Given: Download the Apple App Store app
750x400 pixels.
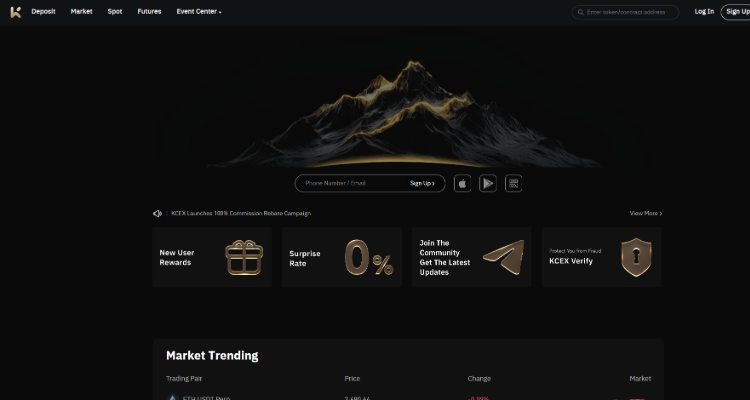Looking at the screenshot, I should coord(463,183).
